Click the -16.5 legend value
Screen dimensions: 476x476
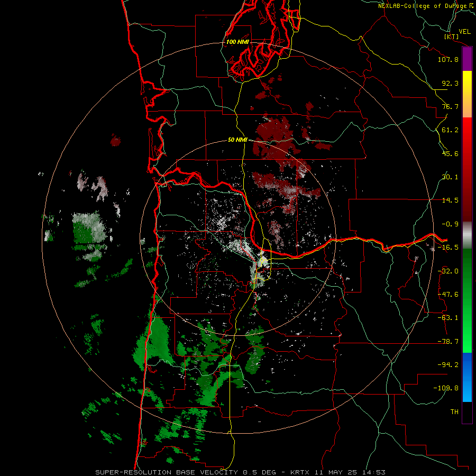coord(448,248)
